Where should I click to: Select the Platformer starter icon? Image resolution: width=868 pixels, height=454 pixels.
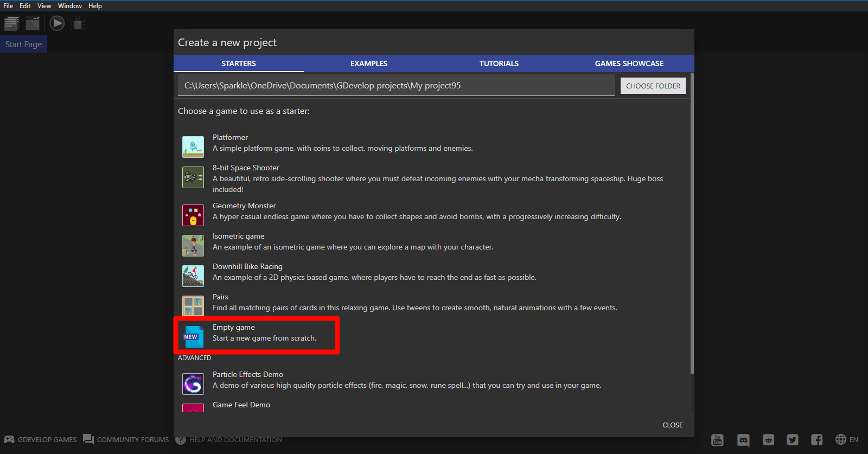coord(193,146)
